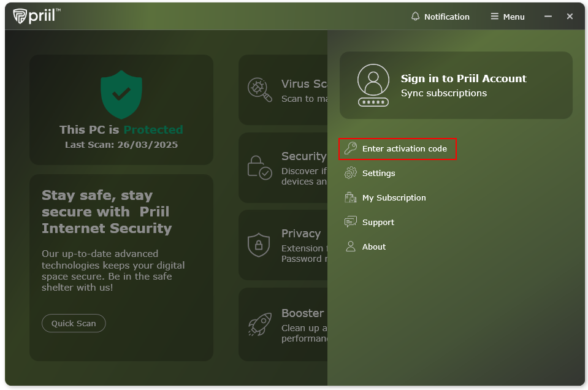The width and height of the screenshot is (588, 390).
Task: Choose Settings in the side menu
Action: (378, 174)
